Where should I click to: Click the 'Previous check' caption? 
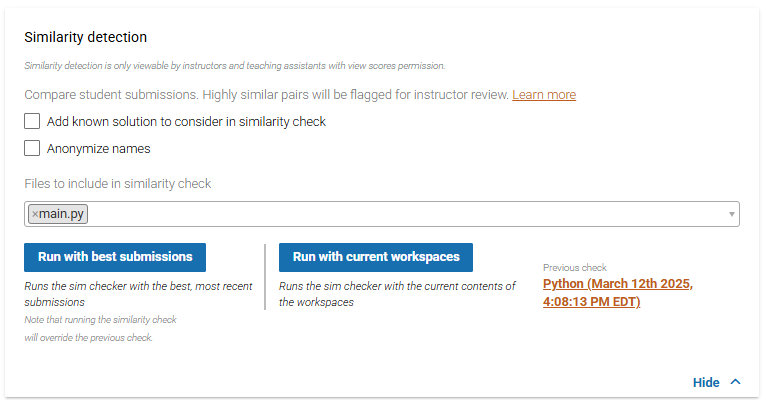click(x=575, y=268)
